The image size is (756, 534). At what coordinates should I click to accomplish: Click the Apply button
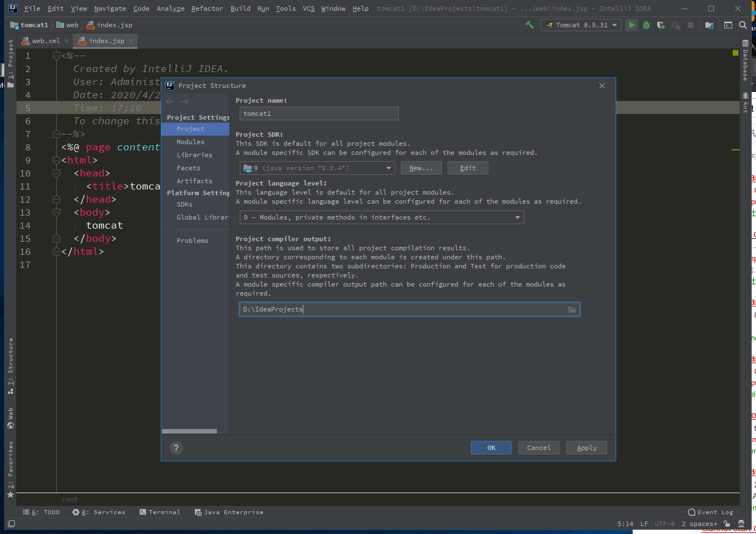click(x=587, y=448)
